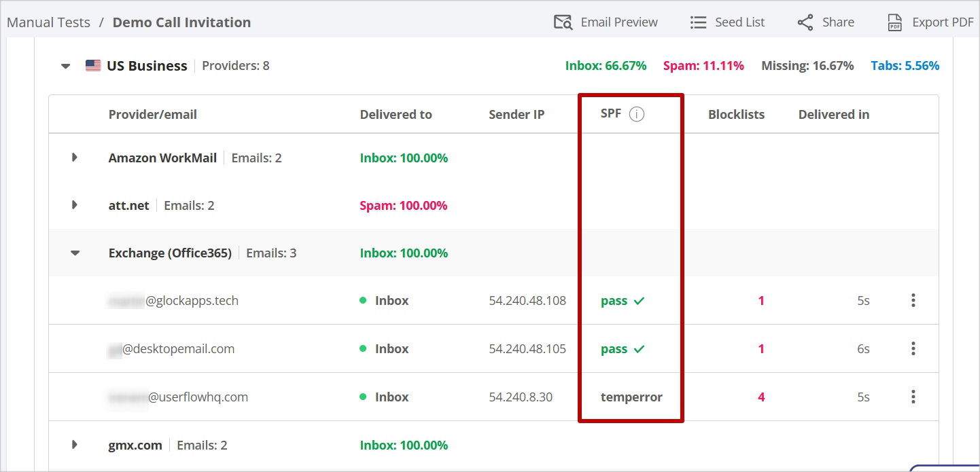Go to Manual Tests breadcrumb

(x=48, y=22)
